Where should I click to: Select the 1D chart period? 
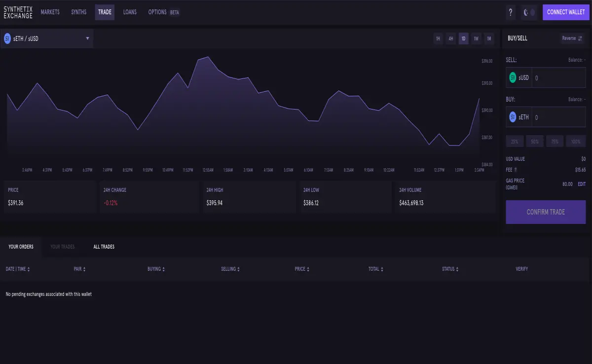(x=463, y=38)
